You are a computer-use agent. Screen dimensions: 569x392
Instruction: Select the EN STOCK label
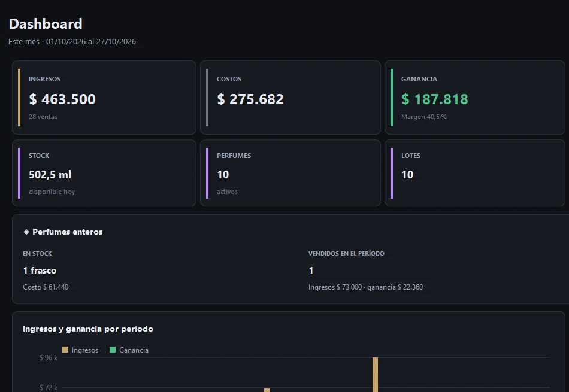pos(37,254)
